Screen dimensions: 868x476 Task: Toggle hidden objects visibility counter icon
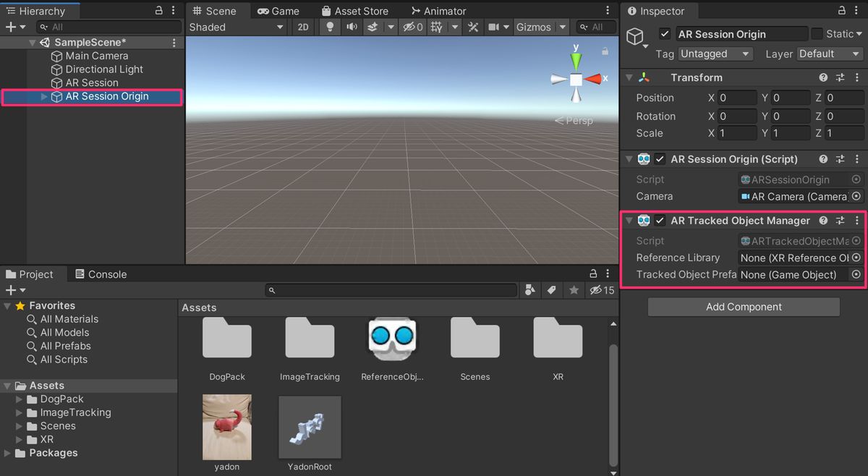(413, 27)
